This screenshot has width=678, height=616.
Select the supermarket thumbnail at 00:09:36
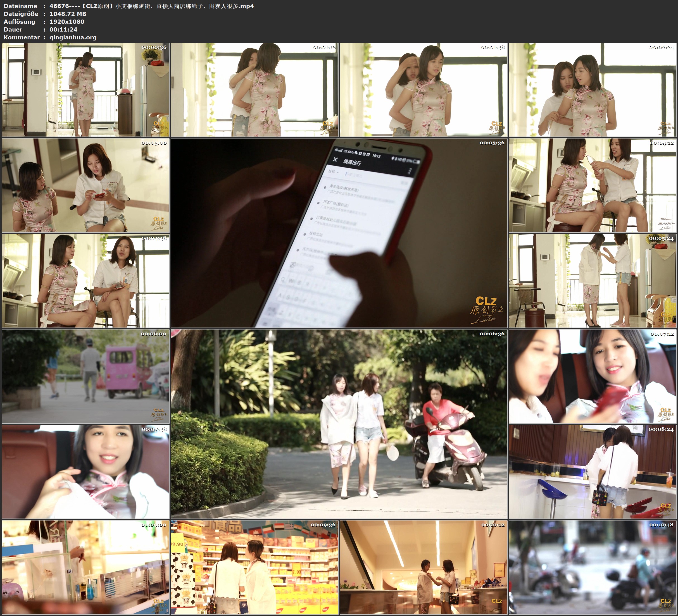click(x=254, y=567)
